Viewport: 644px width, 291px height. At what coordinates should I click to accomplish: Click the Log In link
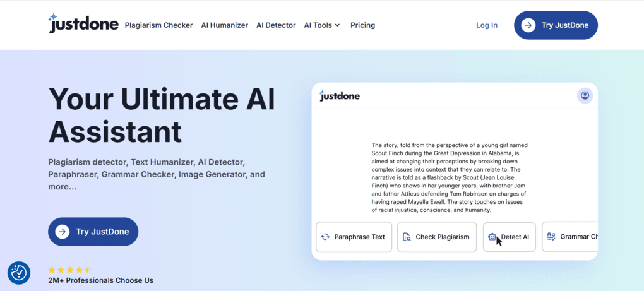[x=487, y=25]
